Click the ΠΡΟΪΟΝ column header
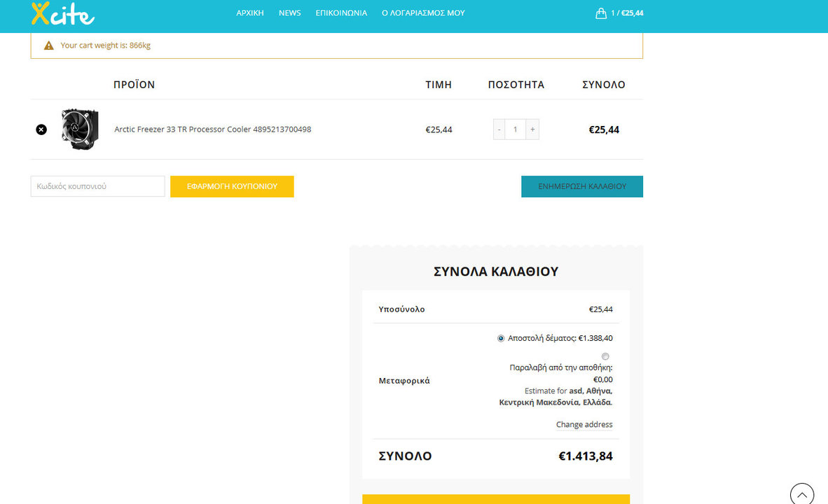This screenshot has width=828, height=504. click(x=134, y=85)
